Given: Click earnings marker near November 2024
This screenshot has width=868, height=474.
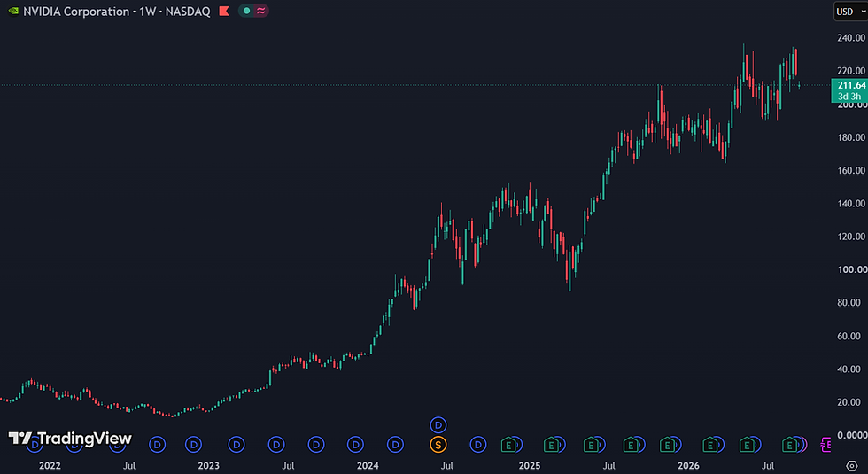Looking at the screenshot, I should click(508, 445).
